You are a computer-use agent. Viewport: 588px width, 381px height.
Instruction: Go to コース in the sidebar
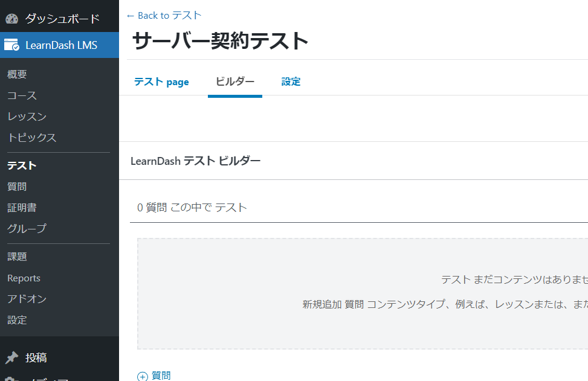pos(22,95)
